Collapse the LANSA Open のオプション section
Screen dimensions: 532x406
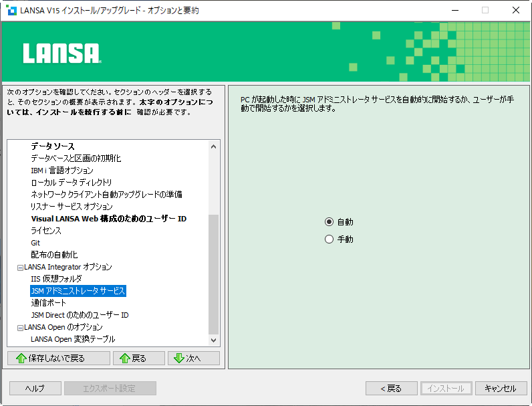click(x=20, y=328)
